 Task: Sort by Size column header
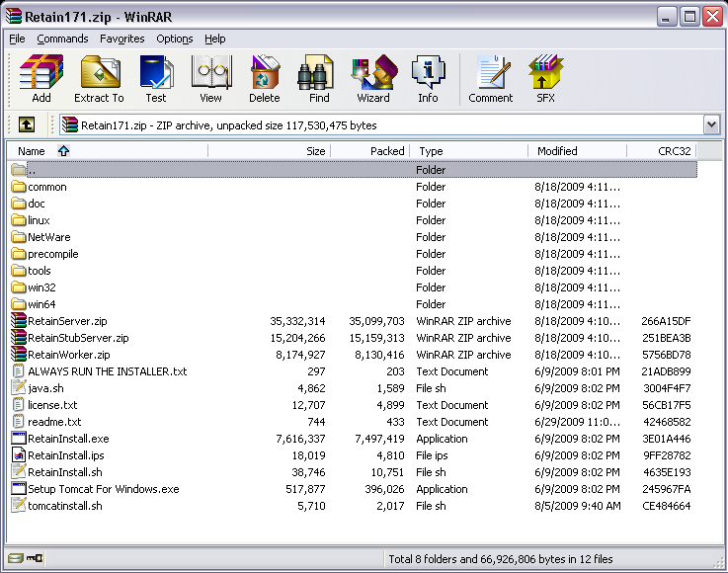(x=270, y=151)
